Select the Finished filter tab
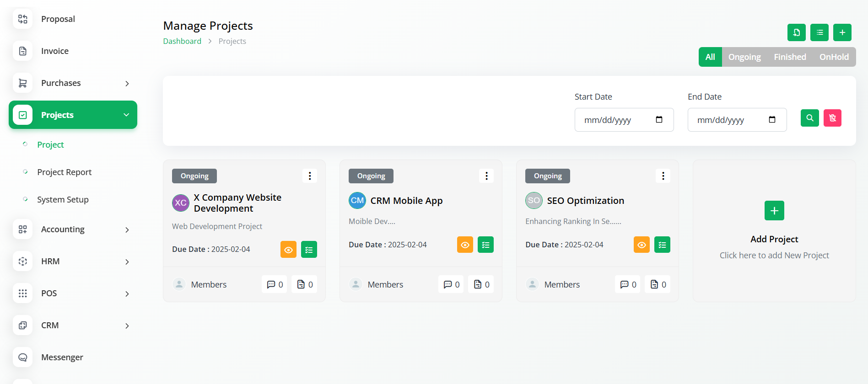This screenshot has width=868, height=384. 790,57
